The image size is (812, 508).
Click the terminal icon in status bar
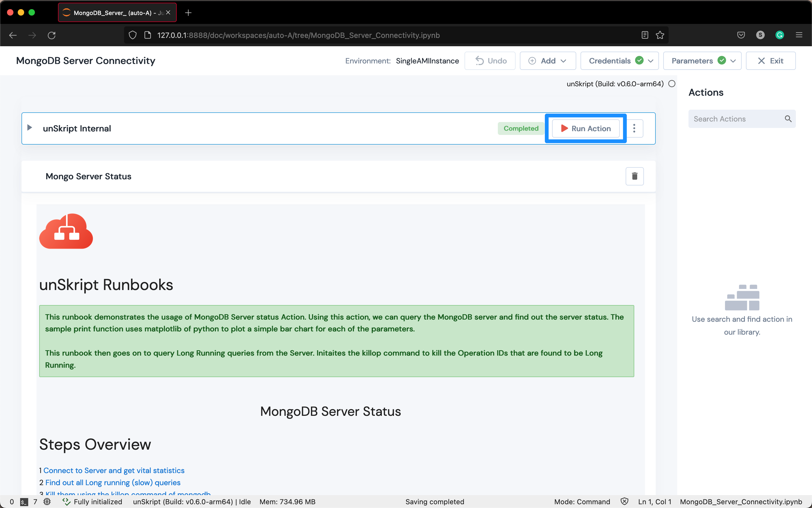(24, 502)
